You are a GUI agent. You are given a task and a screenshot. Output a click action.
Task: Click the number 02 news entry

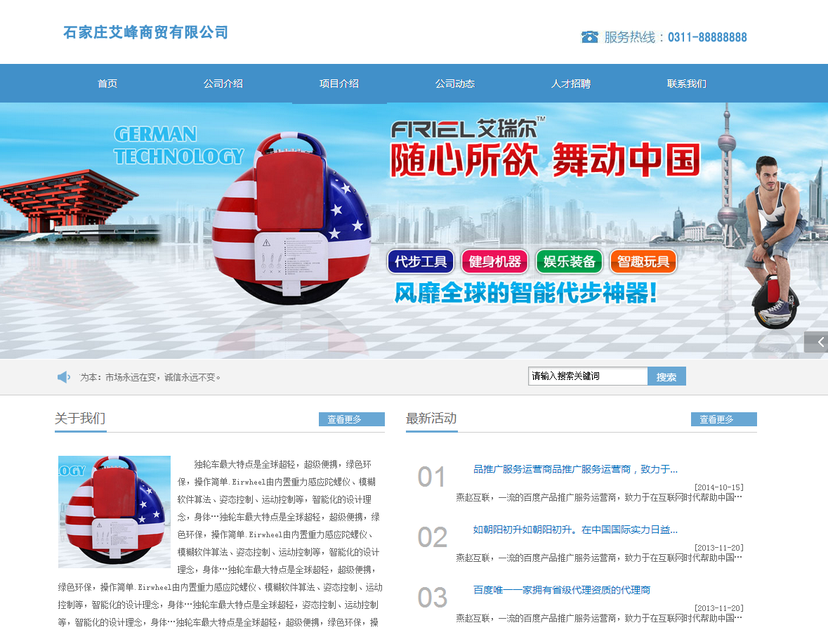point(432,537)
